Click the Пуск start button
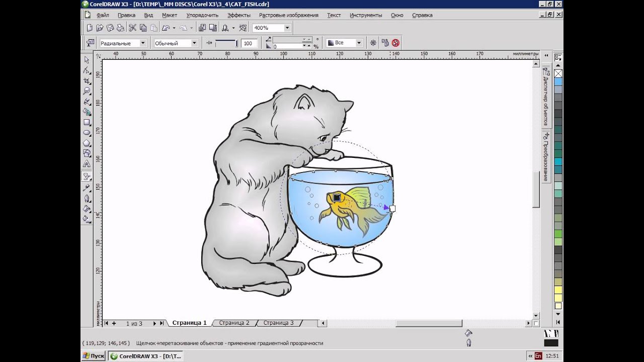This screenshot has height=362, width=644. pos(93,356)
